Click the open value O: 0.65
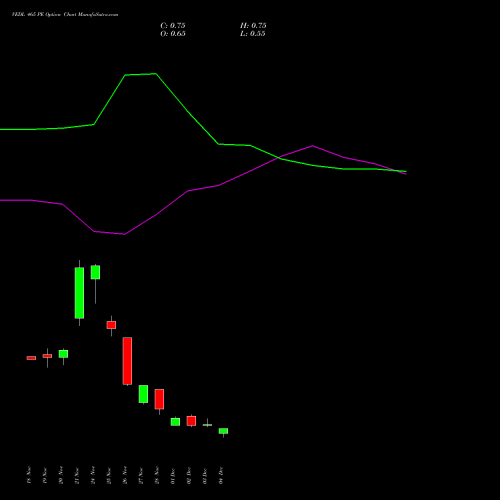500x500 pixels. (x=173, y=34)
